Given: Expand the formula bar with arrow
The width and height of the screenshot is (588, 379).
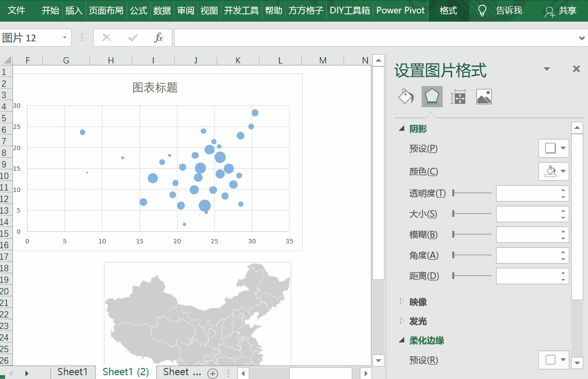Looking at the screenshot, I should pos(582,38).
